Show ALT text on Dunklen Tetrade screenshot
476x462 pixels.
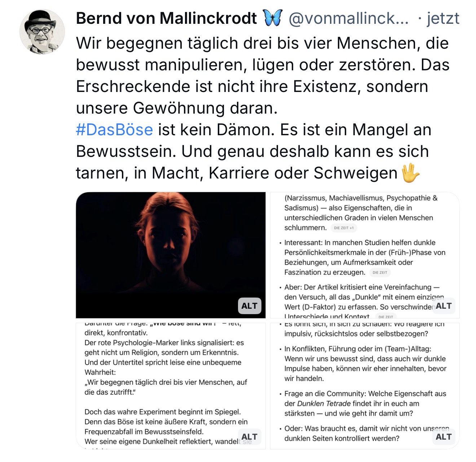coord(444,437)
